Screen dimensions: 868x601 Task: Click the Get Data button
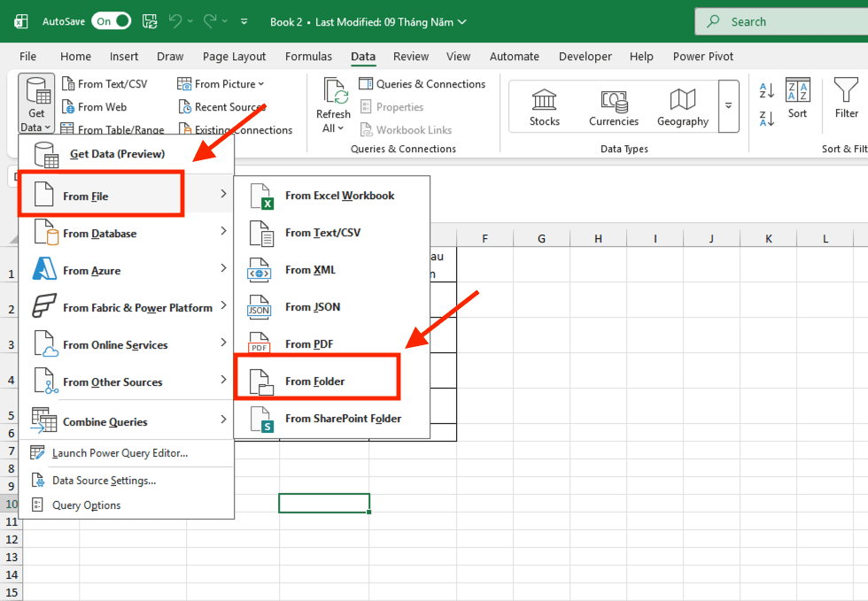[x=36, y=104]
